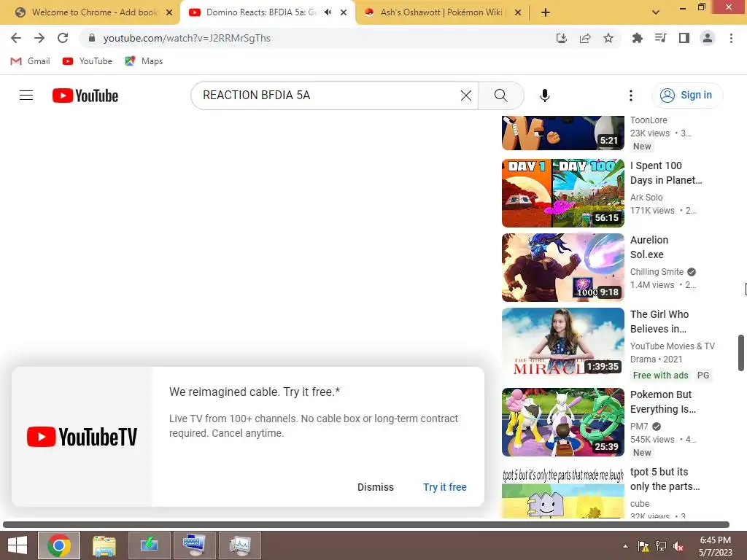Open the Maps bookmark
The image size is (747, 560).
(144, 61)
